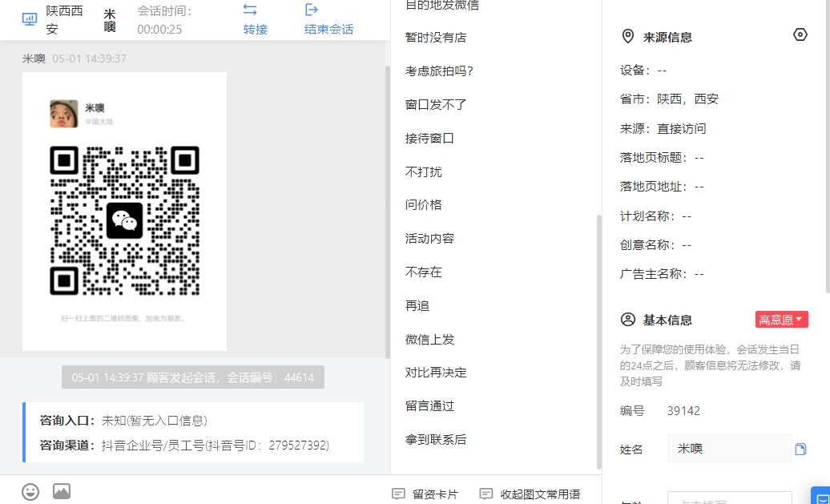Click the 姓名 input field containing 米噢

point(729,449)
